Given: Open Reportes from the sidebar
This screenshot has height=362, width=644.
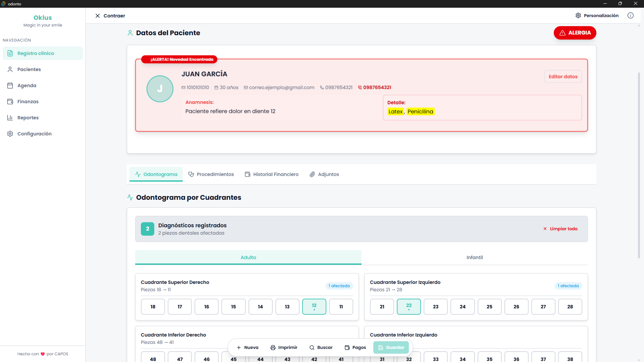Looking at the screenshot, I should tap(28, 117).
